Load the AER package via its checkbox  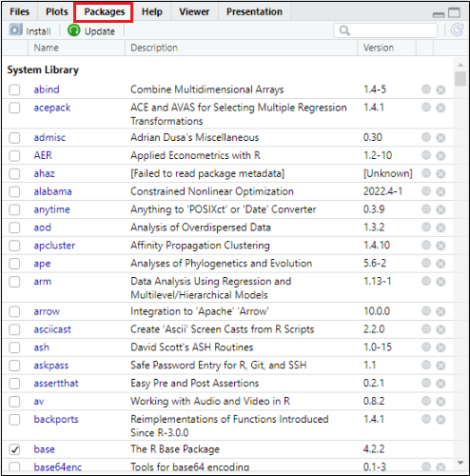(14, 156)
